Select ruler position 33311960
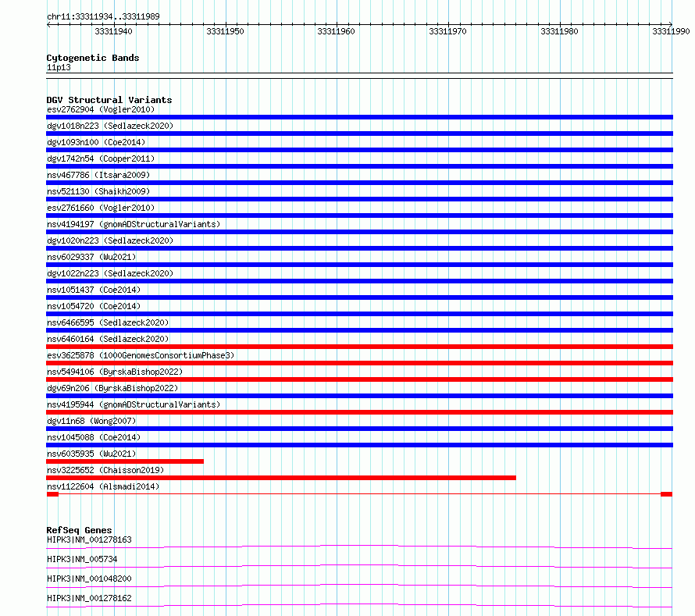 point(336,31)
